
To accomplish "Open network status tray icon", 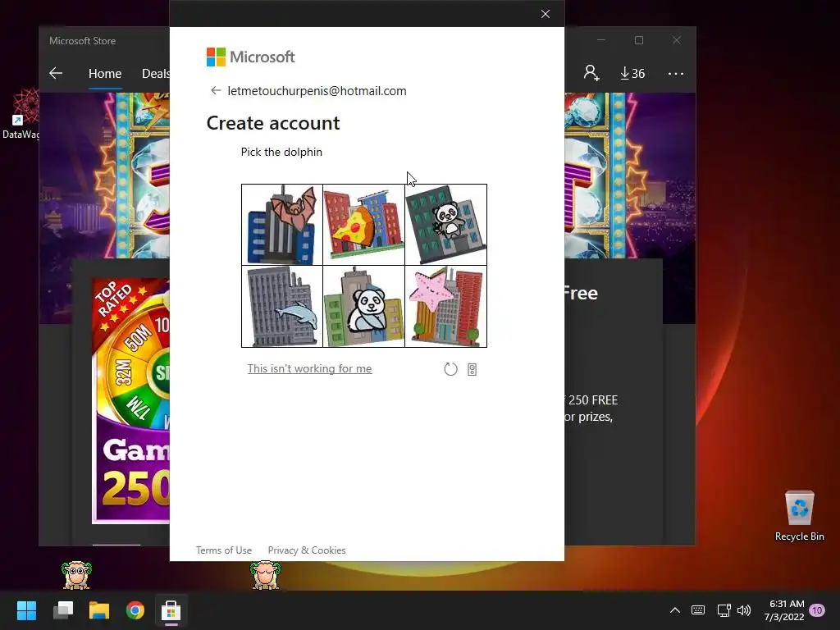I will click(x=724, y=610).
